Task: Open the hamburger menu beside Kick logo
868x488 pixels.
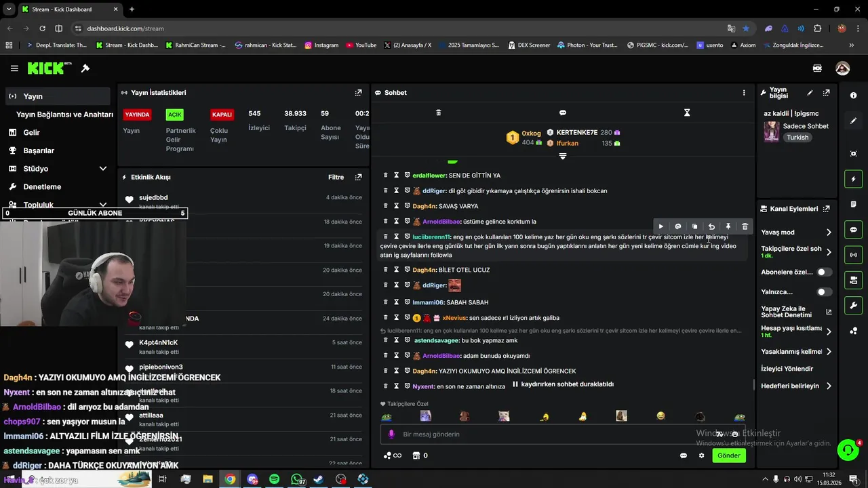Action: click(14, 68)
